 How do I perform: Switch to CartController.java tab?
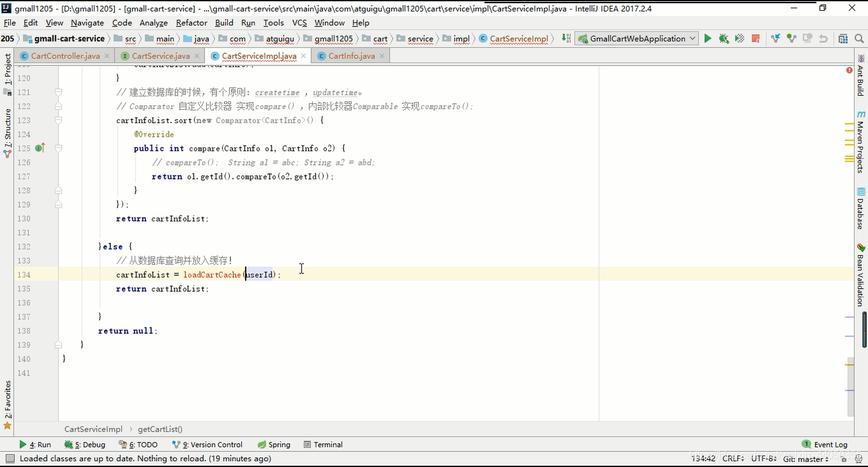coord(65,56)
